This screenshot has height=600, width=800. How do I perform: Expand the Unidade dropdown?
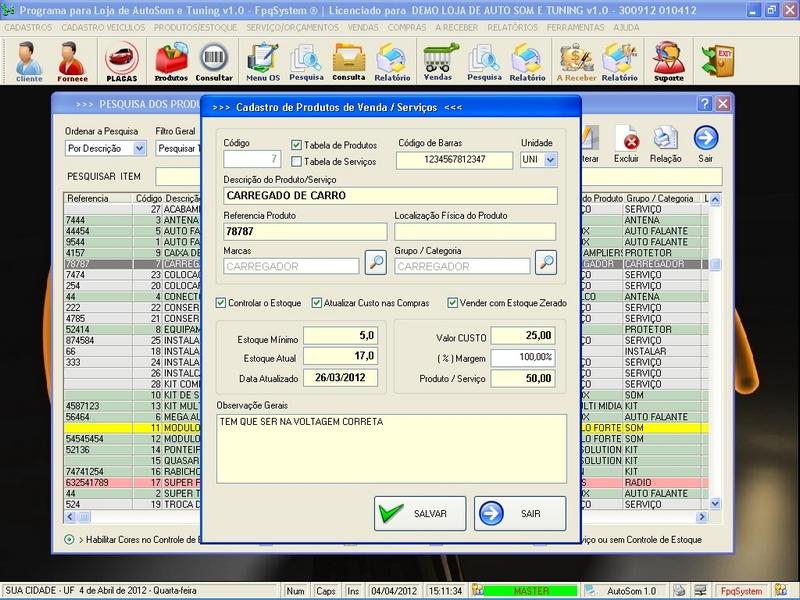click(550, 160)
